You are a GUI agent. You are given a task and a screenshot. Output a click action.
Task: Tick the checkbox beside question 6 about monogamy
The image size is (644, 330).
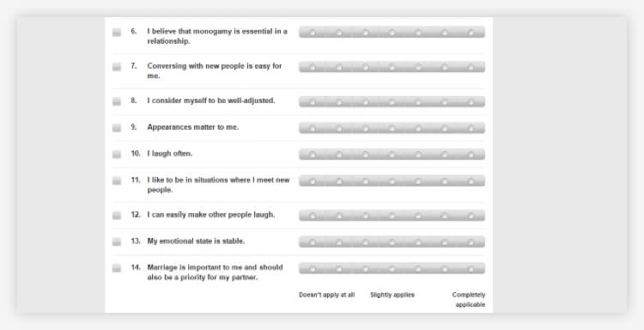[x=117, y=32]
